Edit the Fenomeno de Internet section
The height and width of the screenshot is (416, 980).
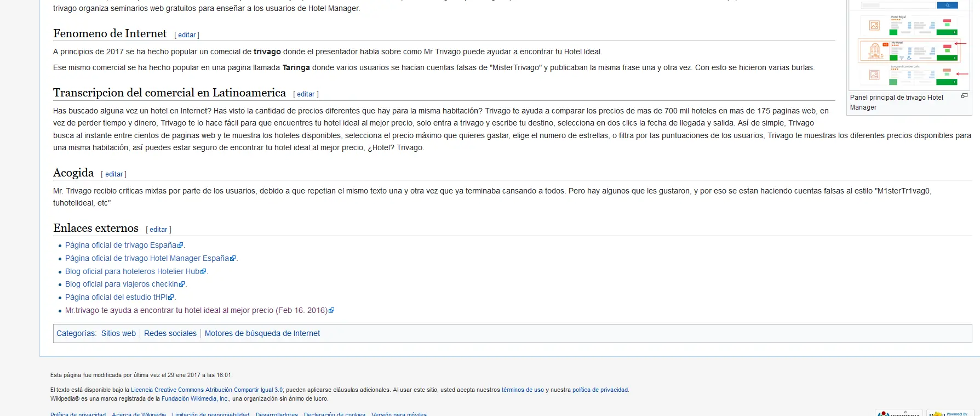187,35
